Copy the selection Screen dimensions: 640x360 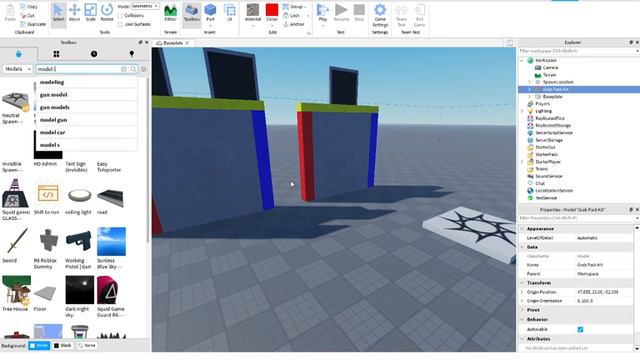pos(29,7)
